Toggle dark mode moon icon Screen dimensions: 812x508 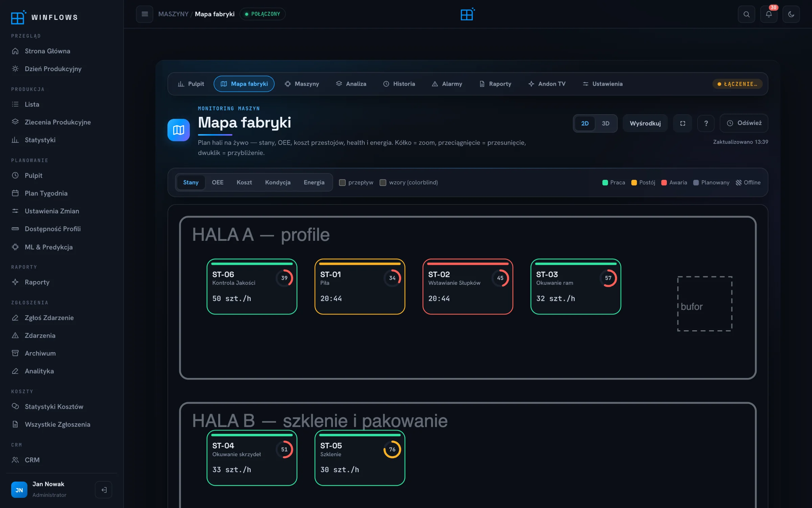click(791, 14)
